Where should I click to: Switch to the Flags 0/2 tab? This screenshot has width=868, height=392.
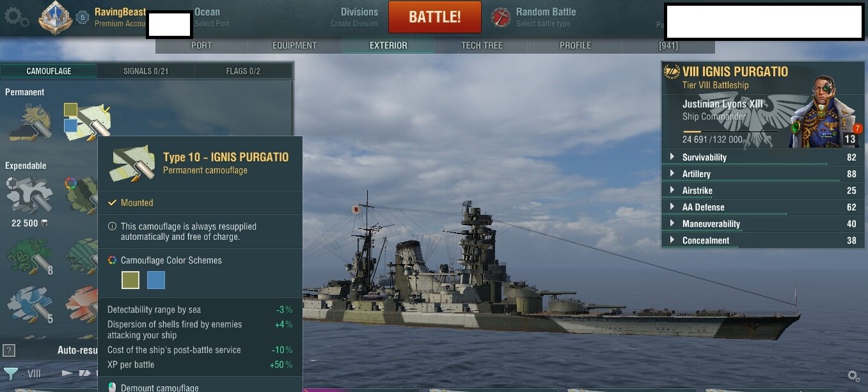[x=243, y=71]
